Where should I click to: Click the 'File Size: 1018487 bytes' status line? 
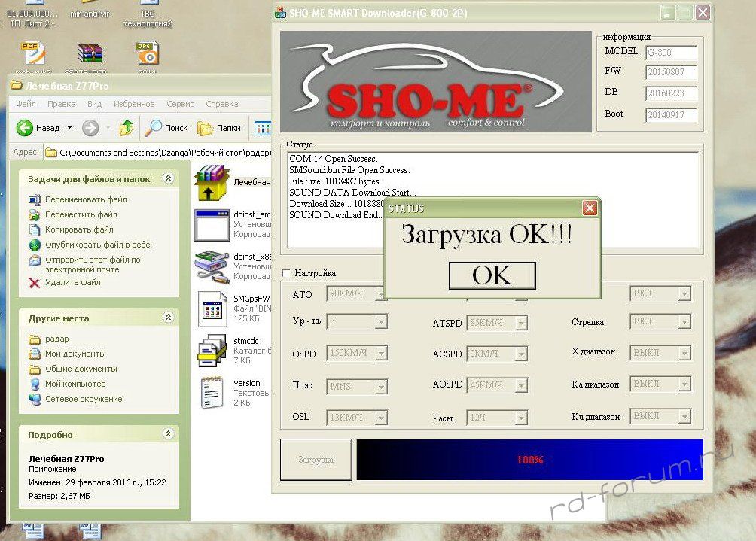coord(334,181)
